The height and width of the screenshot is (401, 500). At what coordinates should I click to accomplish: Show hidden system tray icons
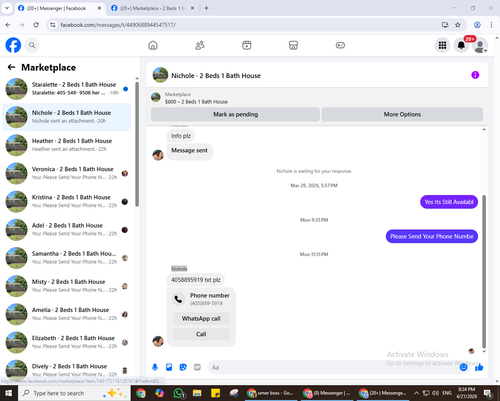(416, 393)
